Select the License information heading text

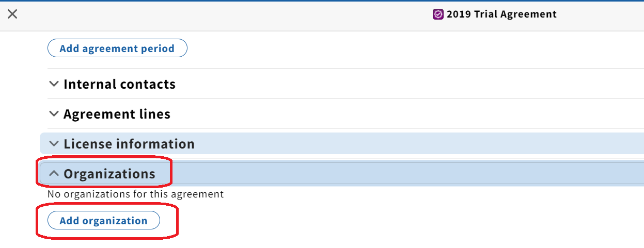pos(129,144)
